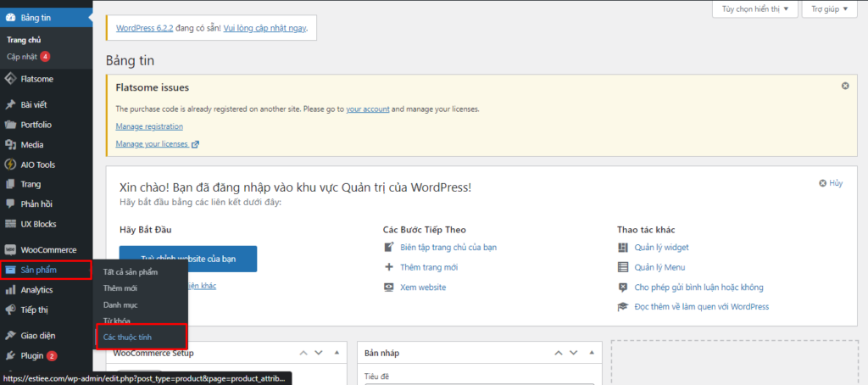Collapse the WooCommerce Setup panel
The height and width of the screenshot is (385, 868).
[337, 353]
